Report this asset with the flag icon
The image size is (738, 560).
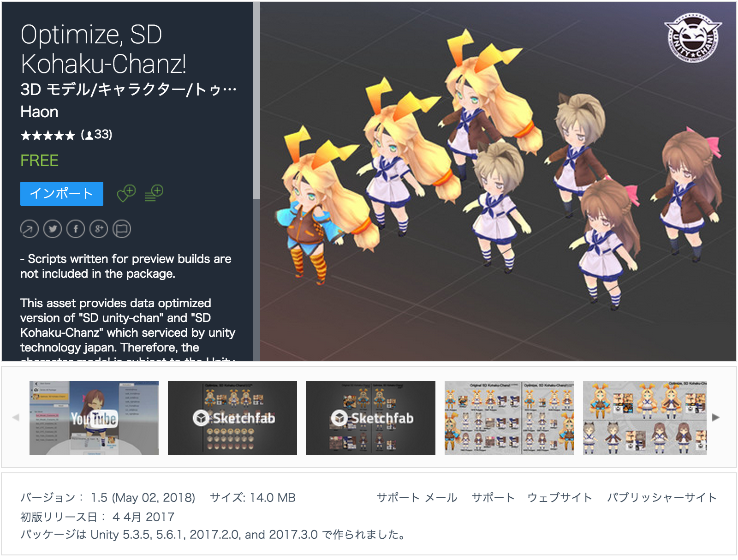(x=121, y=228)
